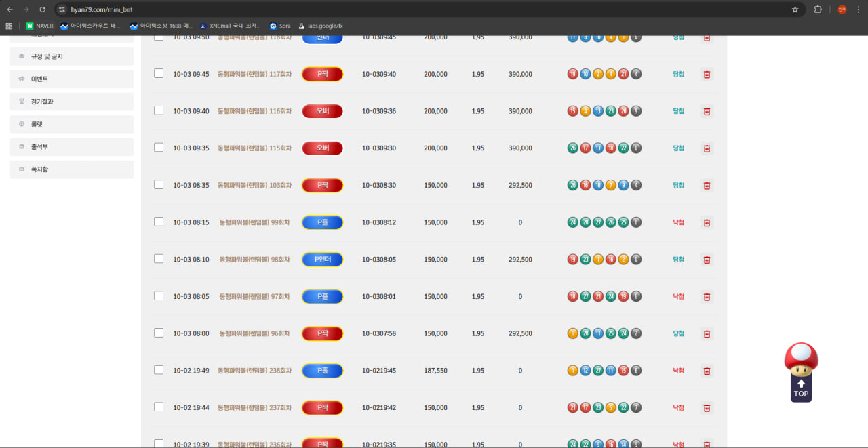This screenshot has width=868, height=448.
Task: Open the NAVER bookmark
Action: (39, 26)
